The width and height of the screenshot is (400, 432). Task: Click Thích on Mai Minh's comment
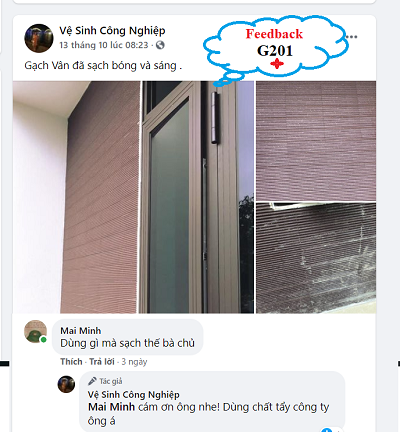click(71, 362)
